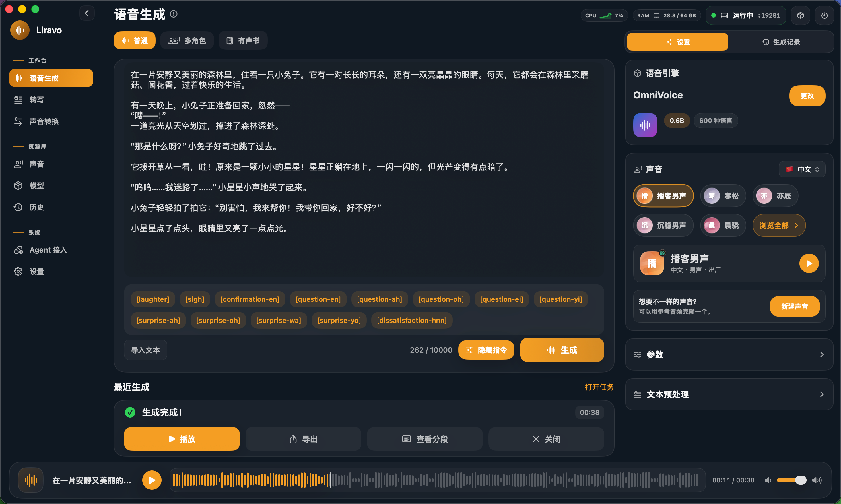Open 转写 in the sidebar
The width and height of the screenshot is (841, 504).
51,100
